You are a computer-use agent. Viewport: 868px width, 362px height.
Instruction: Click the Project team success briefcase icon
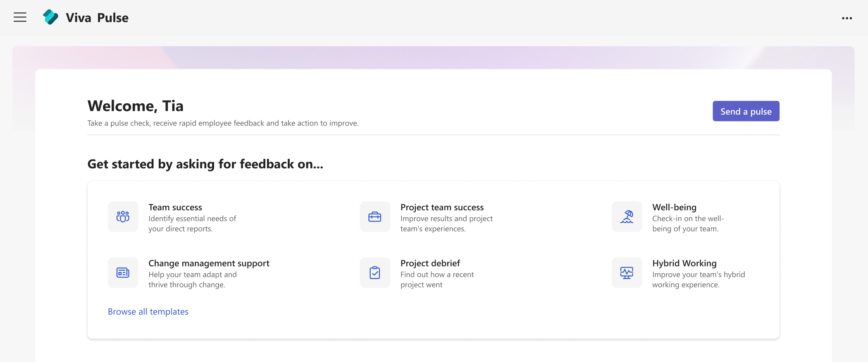click(x=374, y=217)
